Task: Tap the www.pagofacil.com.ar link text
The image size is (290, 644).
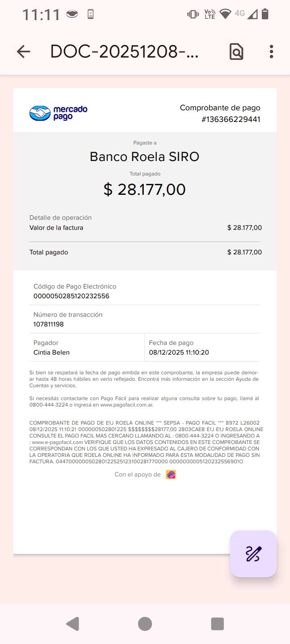Action: coord(126,405)
